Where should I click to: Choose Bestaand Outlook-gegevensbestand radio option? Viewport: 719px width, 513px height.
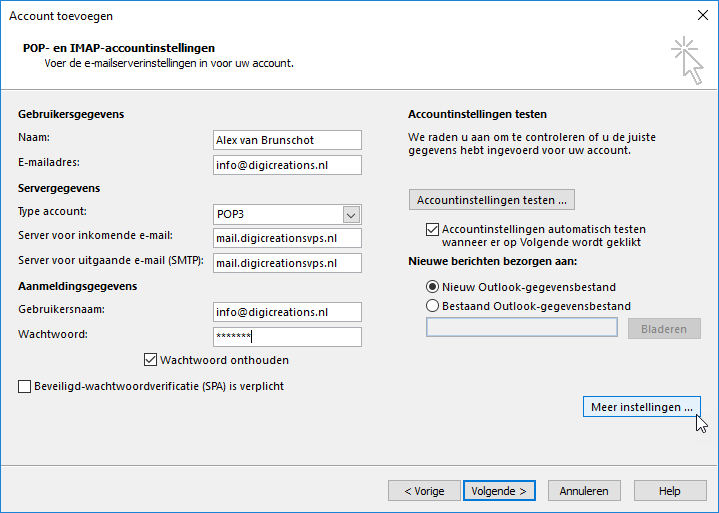432,306
